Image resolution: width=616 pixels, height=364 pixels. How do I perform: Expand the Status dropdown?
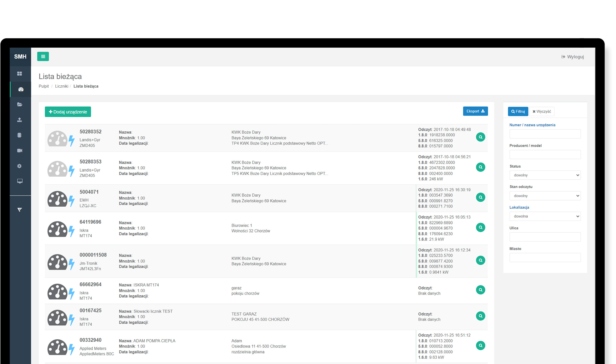[x=545, y=175]
